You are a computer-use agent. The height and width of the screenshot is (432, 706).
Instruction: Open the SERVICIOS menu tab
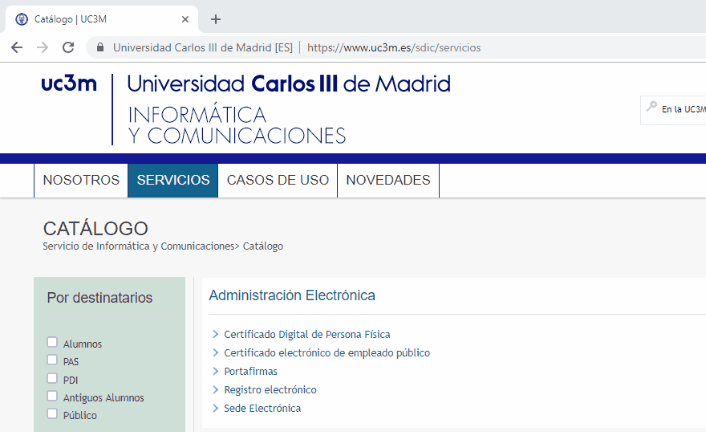(173, 180)
